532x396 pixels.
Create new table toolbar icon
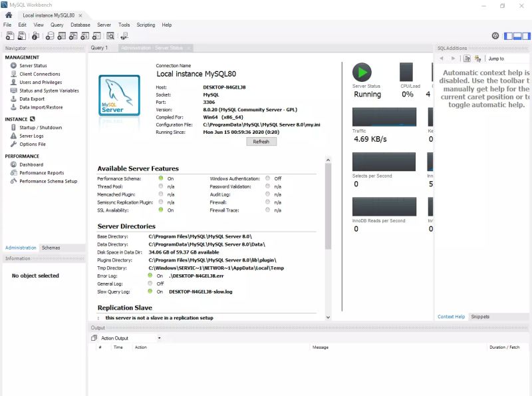pyautogui.click(x=61, y=36)
